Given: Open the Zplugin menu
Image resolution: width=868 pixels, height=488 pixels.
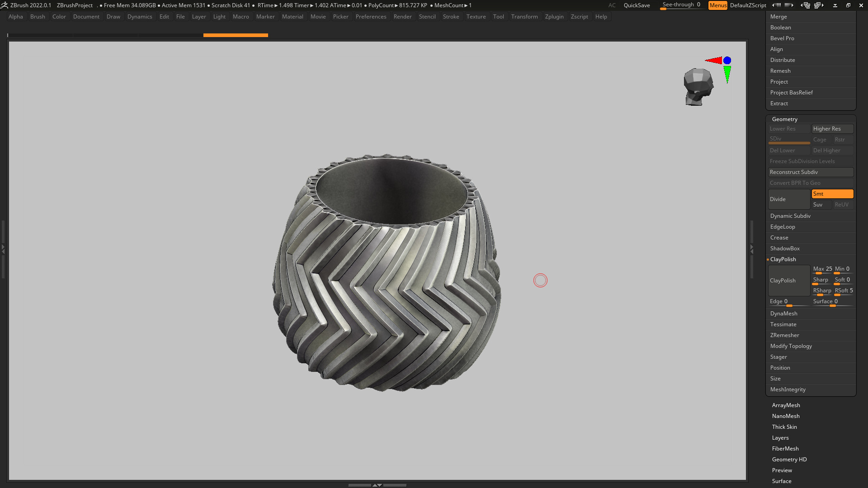Looking at the screenshot, I should click(554, 17).
